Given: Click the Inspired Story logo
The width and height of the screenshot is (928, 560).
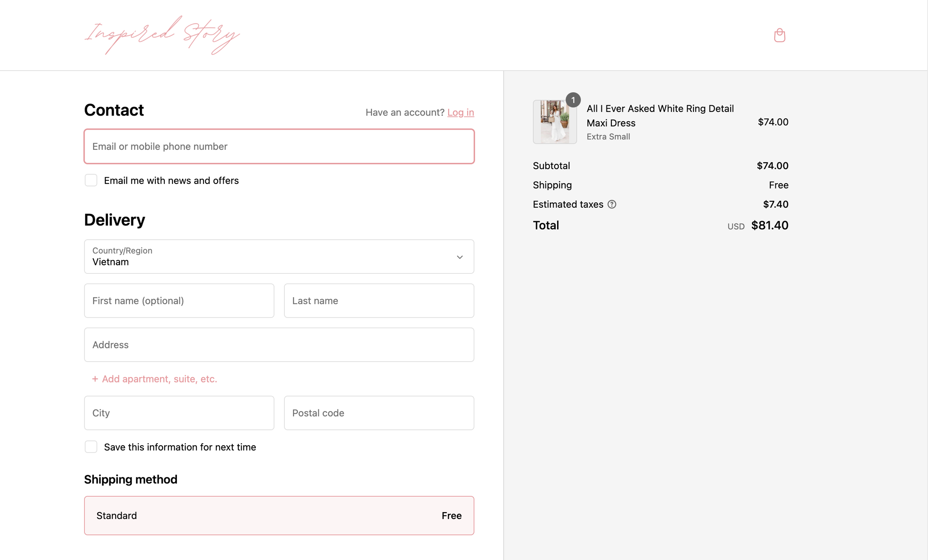Looking at the screenshot, I should (x=162, y=35).
